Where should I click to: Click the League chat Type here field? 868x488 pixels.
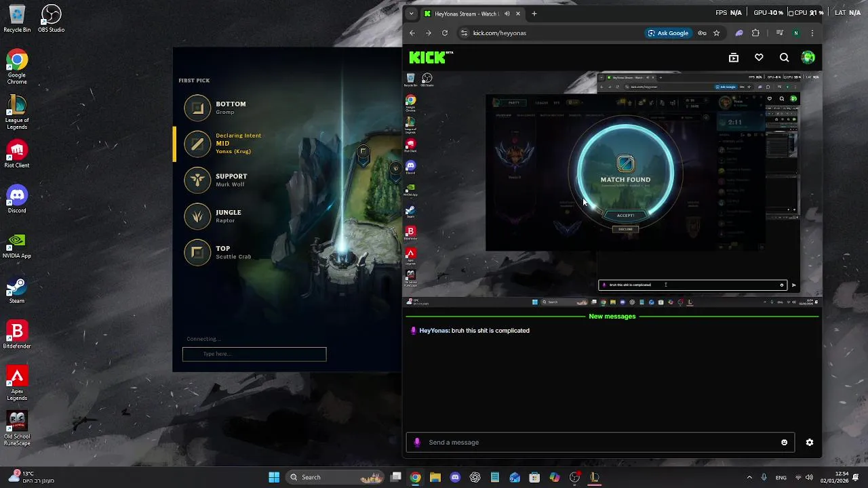click(254, 354)
